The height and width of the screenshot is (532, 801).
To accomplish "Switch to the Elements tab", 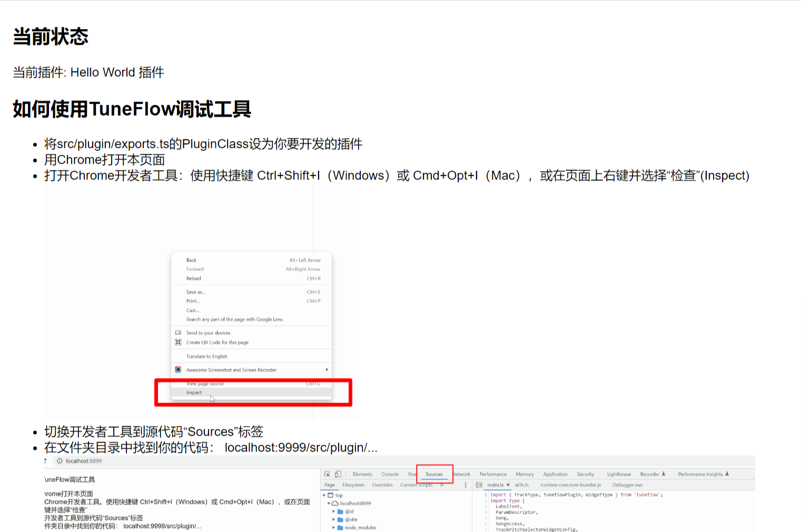I will pos(362,474).
